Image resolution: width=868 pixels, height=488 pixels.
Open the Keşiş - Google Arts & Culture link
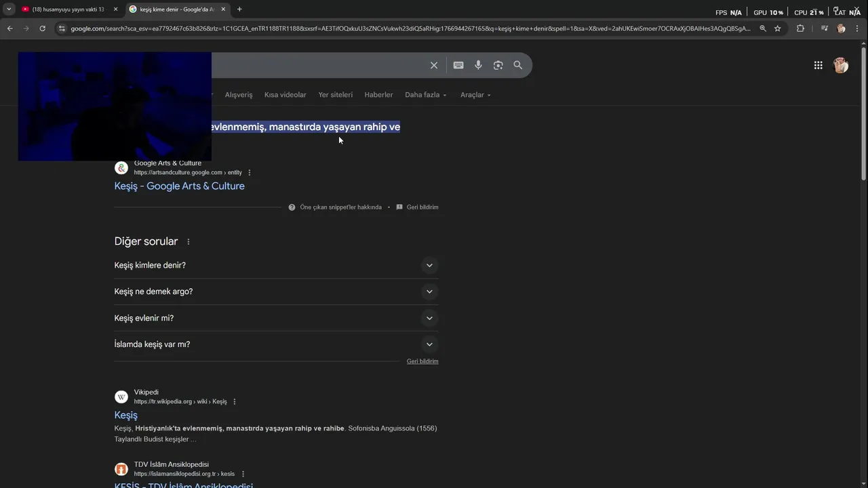point(179,186)
